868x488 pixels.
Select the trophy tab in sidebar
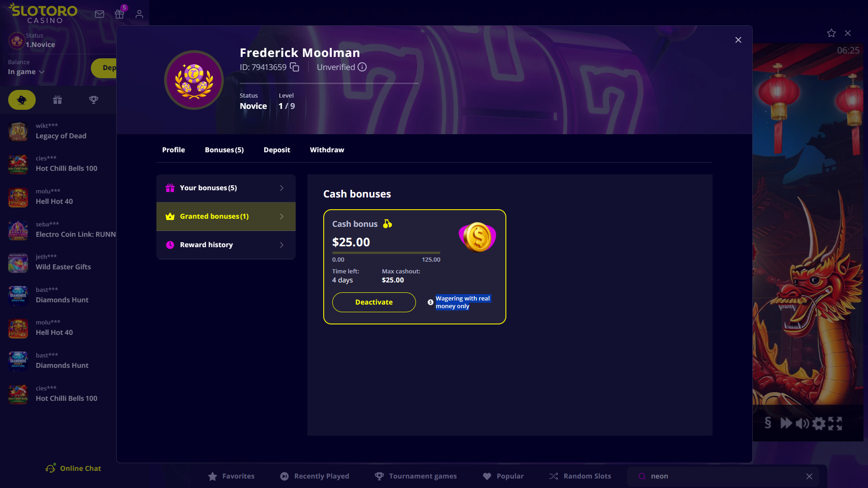tap(94, 100)
